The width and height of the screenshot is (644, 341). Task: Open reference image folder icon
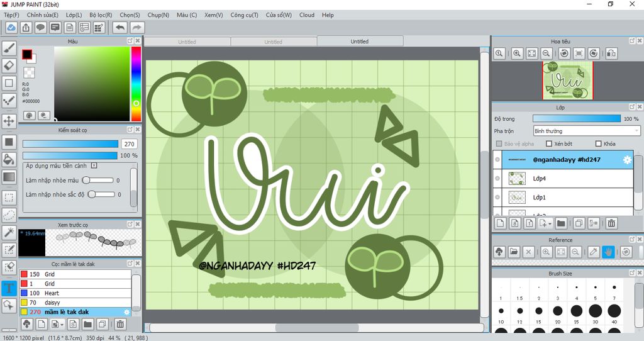514,252
